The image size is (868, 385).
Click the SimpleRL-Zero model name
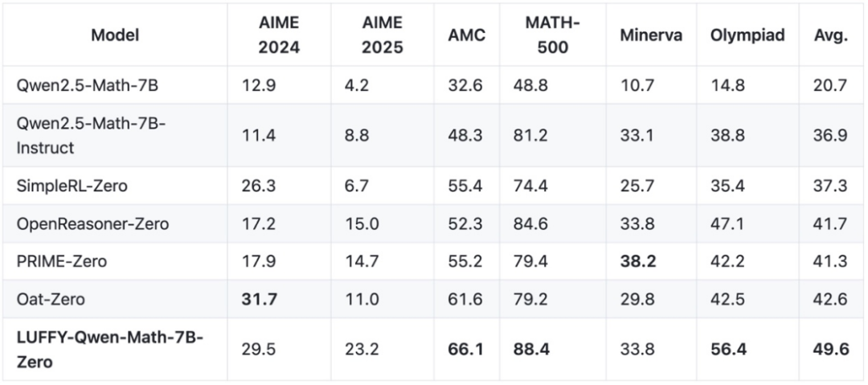click(72, 186)
